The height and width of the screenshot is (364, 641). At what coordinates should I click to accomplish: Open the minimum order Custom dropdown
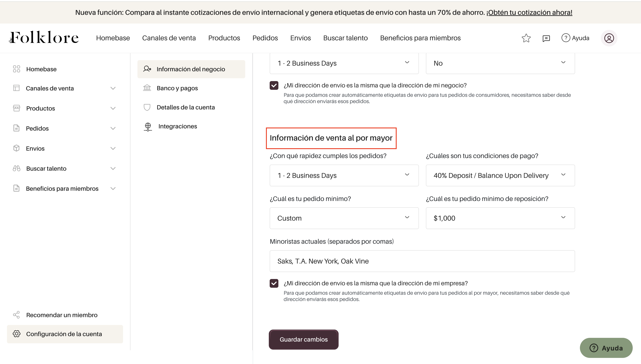click(344, 218)
